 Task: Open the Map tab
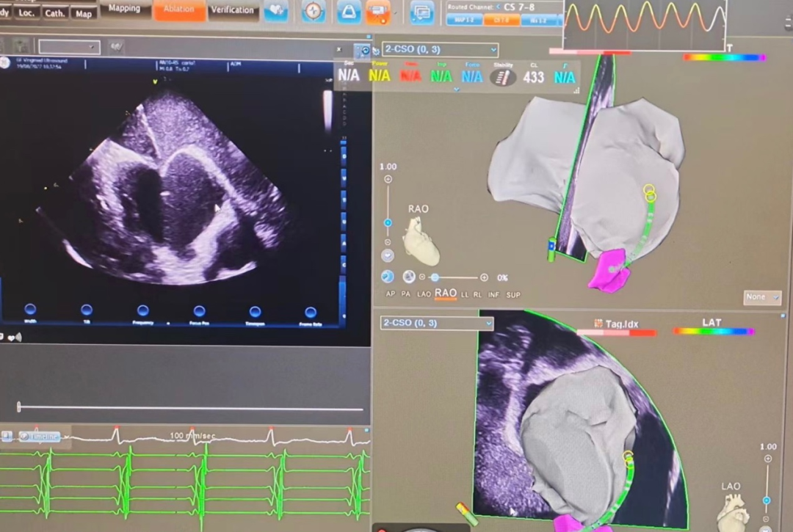(x=84, y=14)
